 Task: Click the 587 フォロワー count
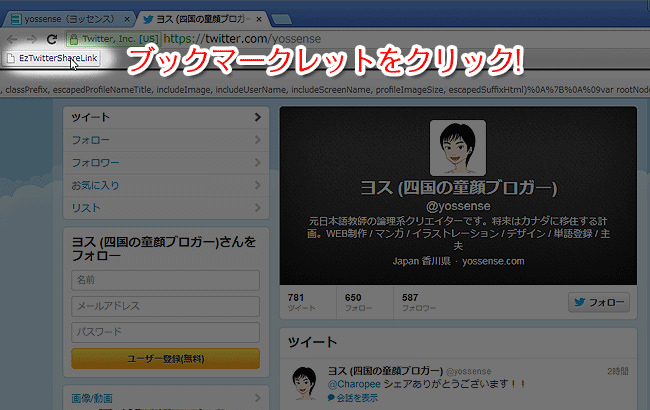coord(419,302)
